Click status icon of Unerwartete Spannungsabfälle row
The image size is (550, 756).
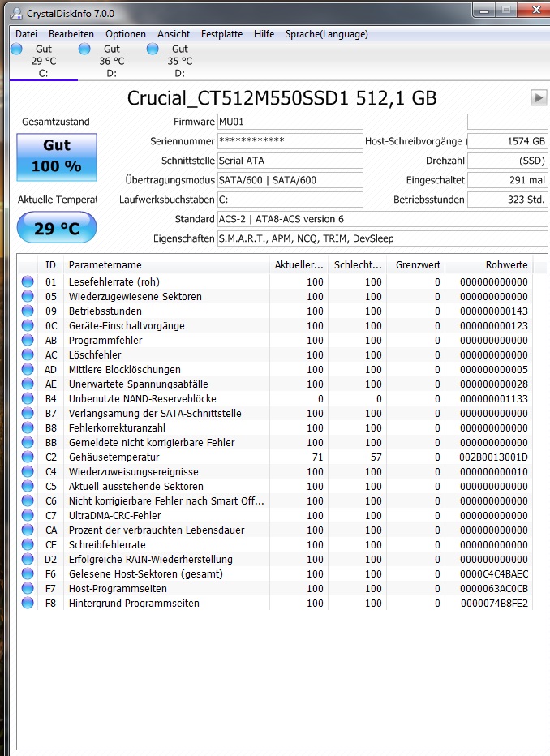tap(28, 384)
